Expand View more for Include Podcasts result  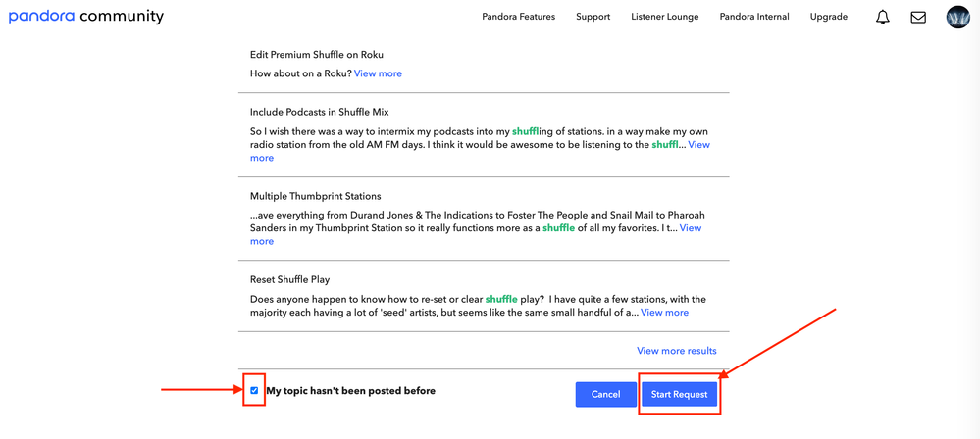tap(698, 145)
